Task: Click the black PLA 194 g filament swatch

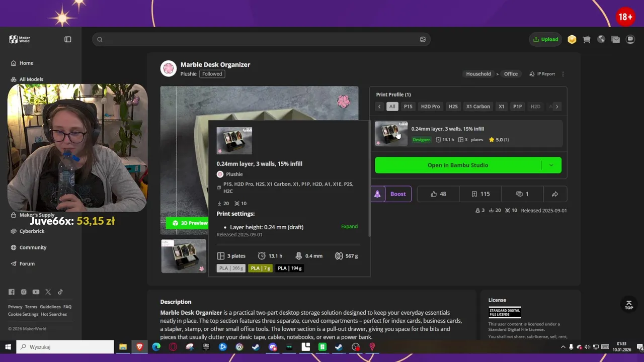Action: [x=290, y=268]
